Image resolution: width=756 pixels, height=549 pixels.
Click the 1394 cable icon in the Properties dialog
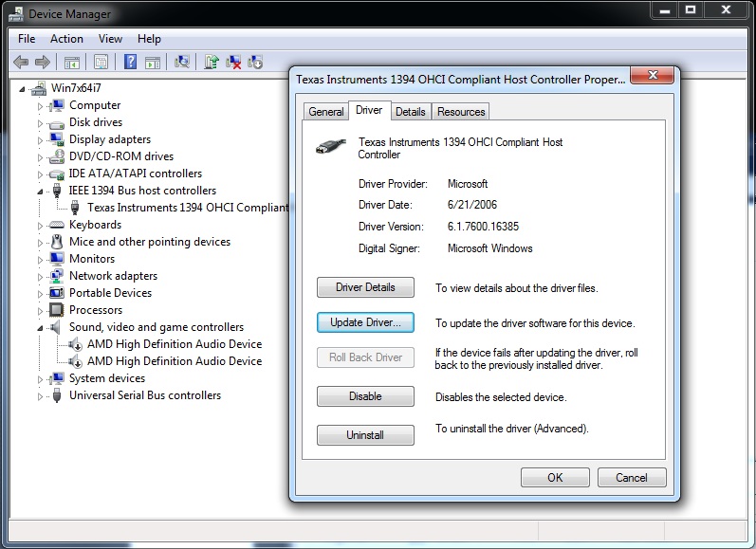click(x=331, y=146)
